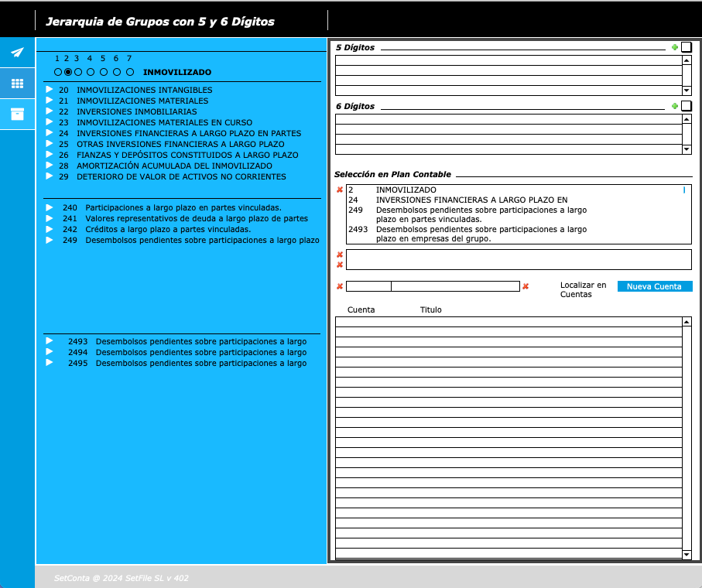Select group 1 radio button
The image size is (702, 588).
tap(58, 72)
